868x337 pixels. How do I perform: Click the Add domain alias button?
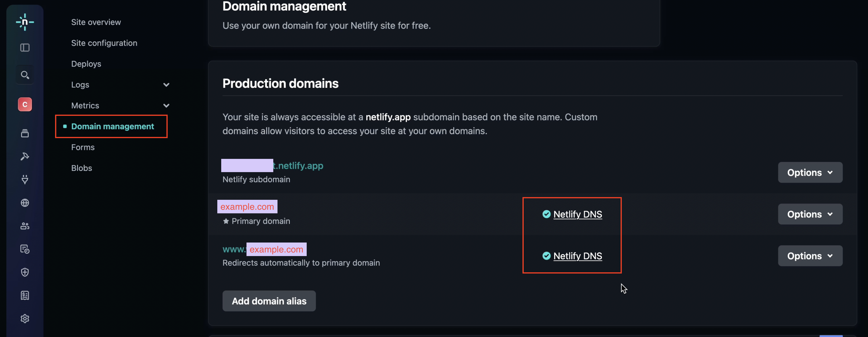(269, 301)
